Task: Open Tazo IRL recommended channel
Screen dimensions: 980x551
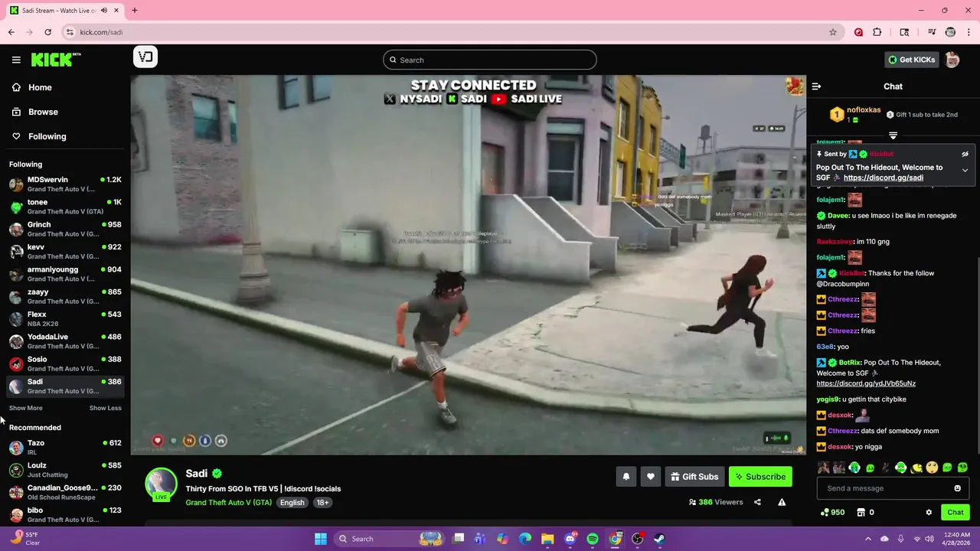Action: click(65, 448)
